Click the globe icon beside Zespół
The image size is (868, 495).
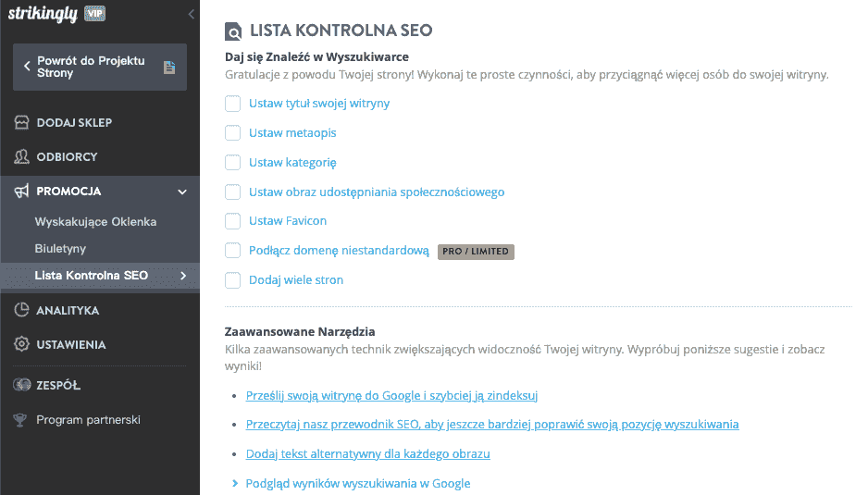pos(21,385)
